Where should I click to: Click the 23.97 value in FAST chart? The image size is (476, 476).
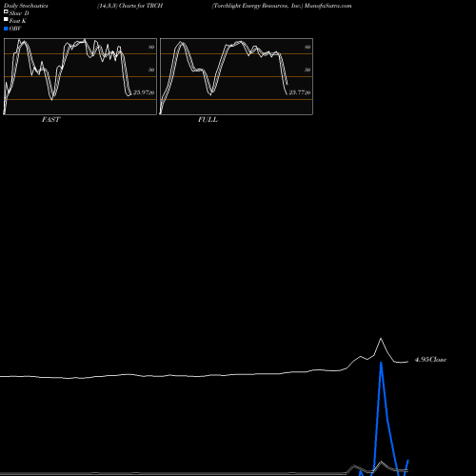pos(141,92)
